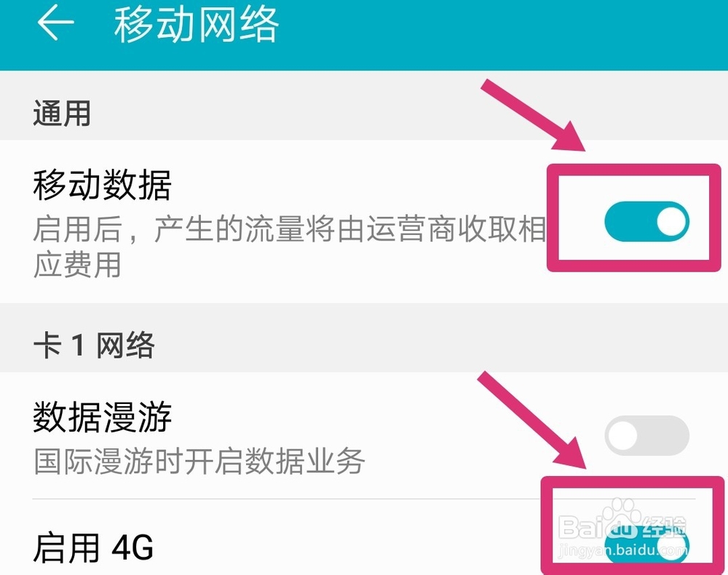Click the 数据漫游 row label
The image size is (728, 575).
[x=103, y=418]
